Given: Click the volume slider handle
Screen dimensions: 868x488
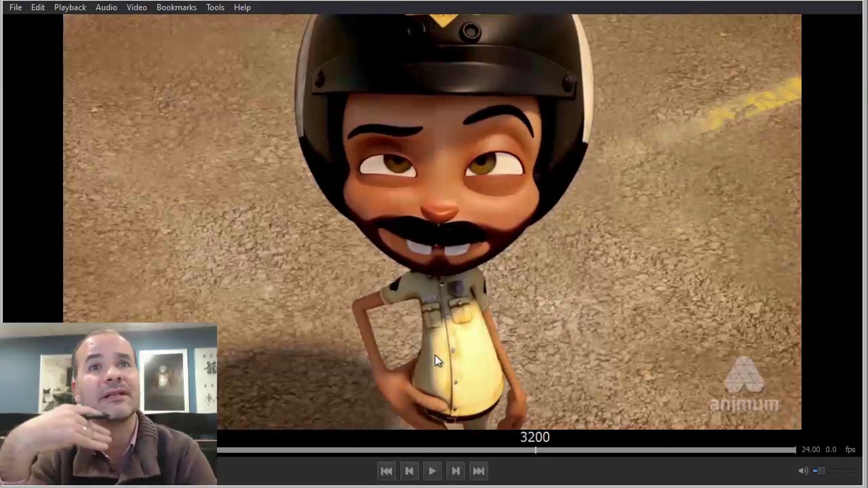Looking at the screenshot, I should click(821, 471).
